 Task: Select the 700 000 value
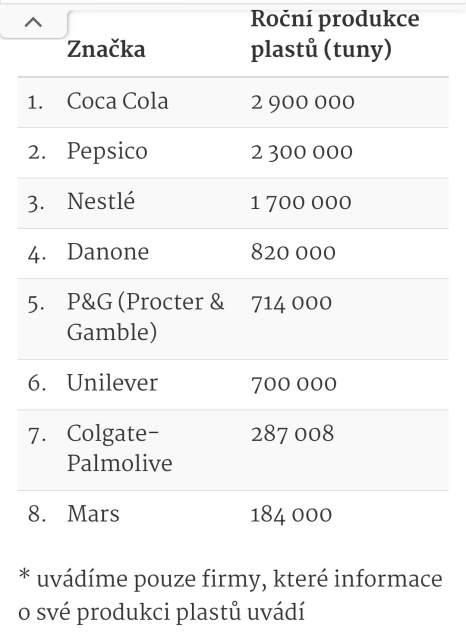pos(293,384)
